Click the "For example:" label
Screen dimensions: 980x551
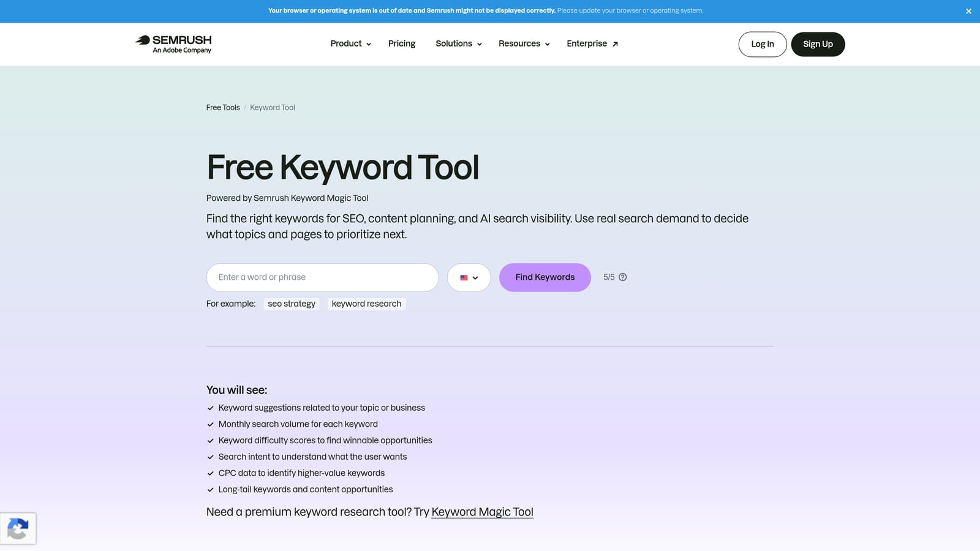point(231,304)
